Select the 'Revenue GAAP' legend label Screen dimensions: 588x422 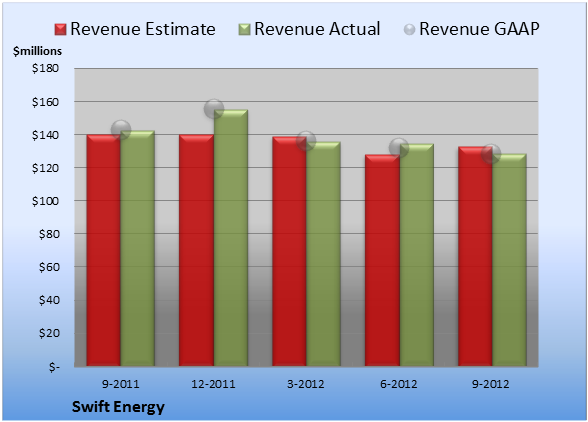click(479, 29)
